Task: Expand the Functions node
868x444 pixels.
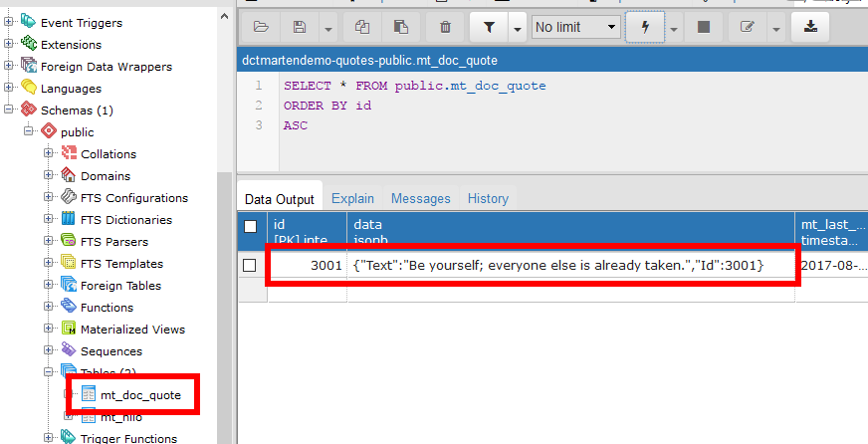Action: coord(49,308)
